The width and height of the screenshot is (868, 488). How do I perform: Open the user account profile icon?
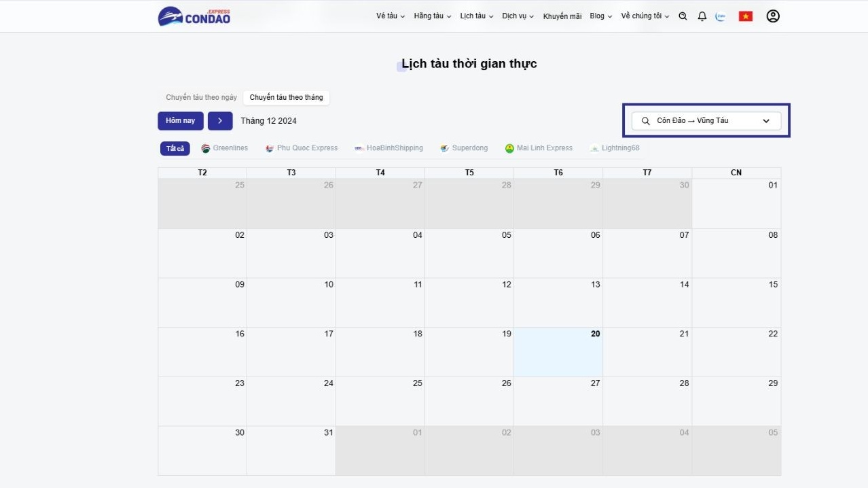(773, 16)
